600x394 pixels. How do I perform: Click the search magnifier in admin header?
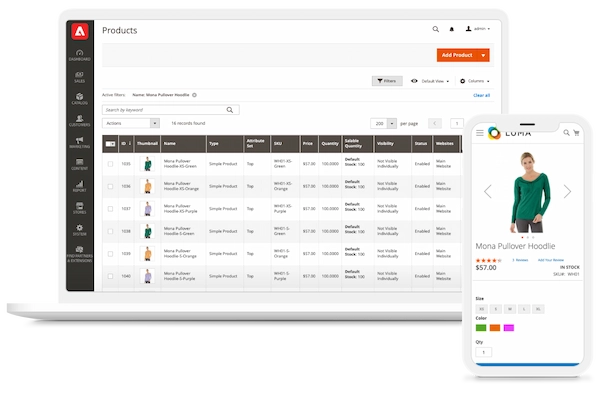(435, 29)
